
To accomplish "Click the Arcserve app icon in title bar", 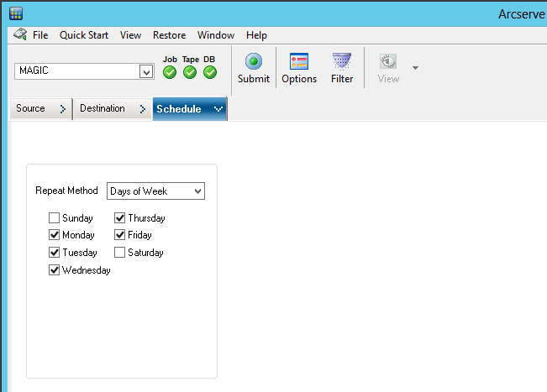I will [16, 13].
